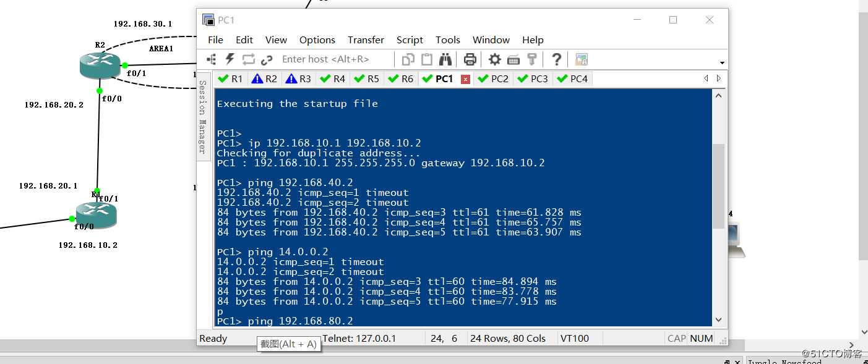Switch to the R5 session tab
868x364 pixels.
(x=367, y=78)
